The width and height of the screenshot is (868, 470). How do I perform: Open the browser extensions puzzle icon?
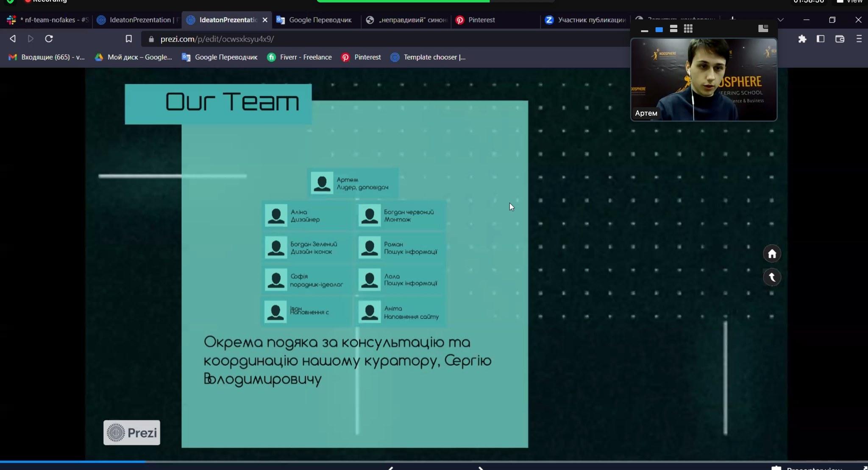[x=802, y=39]
